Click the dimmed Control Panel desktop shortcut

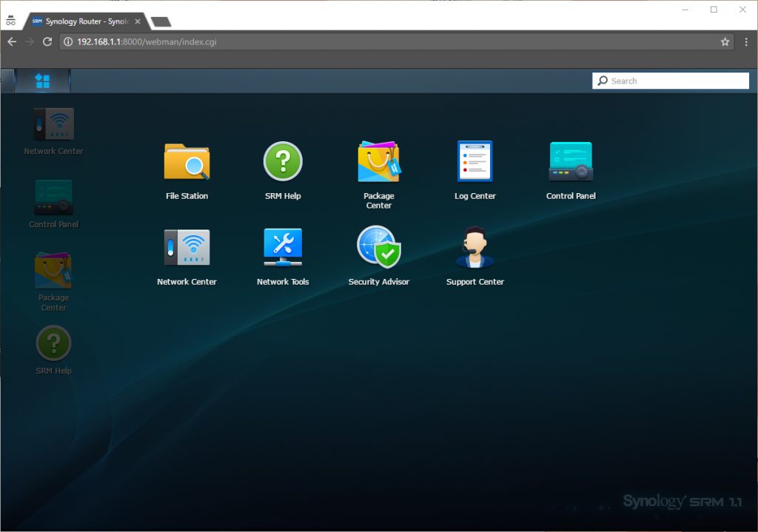(53, 204)
